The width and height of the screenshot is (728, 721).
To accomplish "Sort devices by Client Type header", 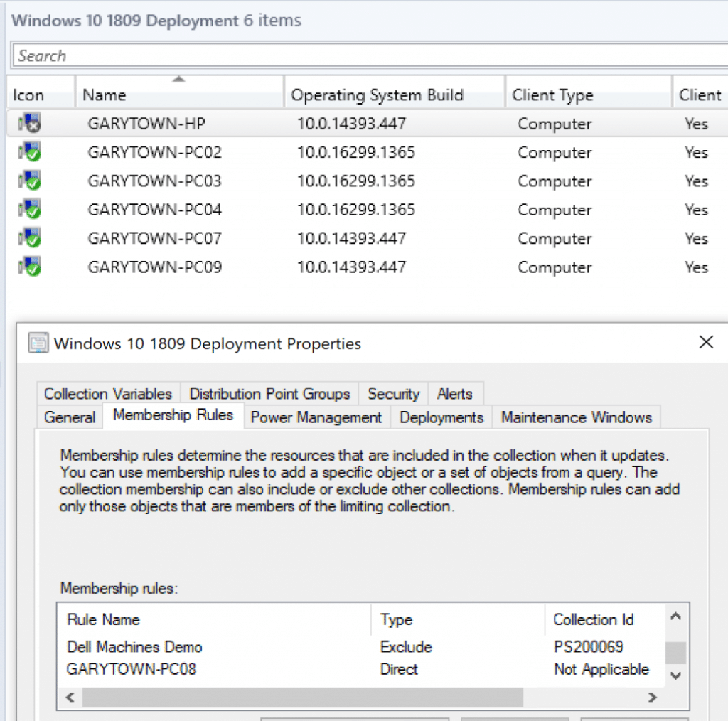I will click(552, 95).
